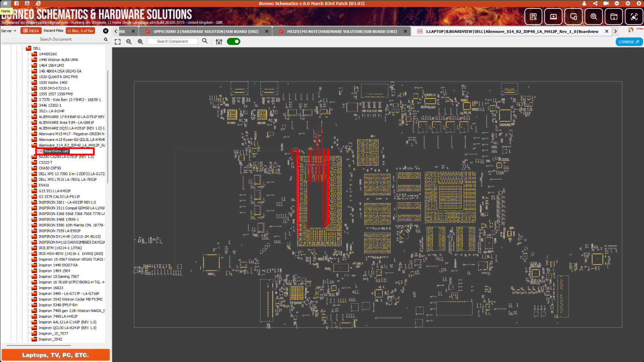Click the Search Document magnifier icon

point(106,39)
